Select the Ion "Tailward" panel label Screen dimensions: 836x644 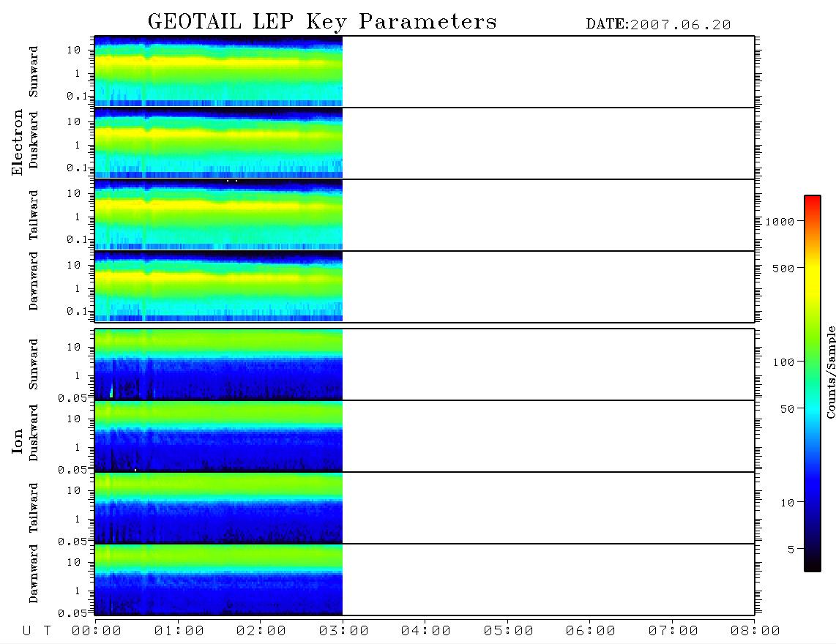34,508
